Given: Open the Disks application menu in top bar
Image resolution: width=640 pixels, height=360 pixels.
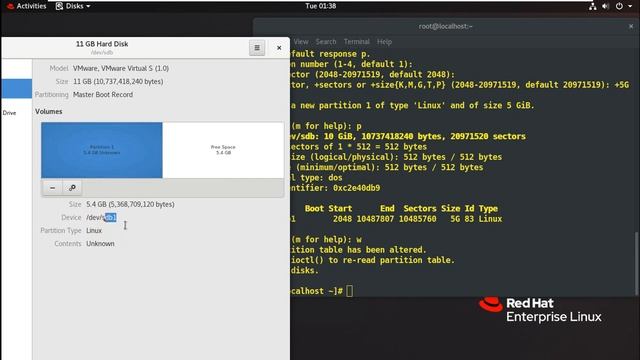Looking at the screenshot, I should pos(73,6).
